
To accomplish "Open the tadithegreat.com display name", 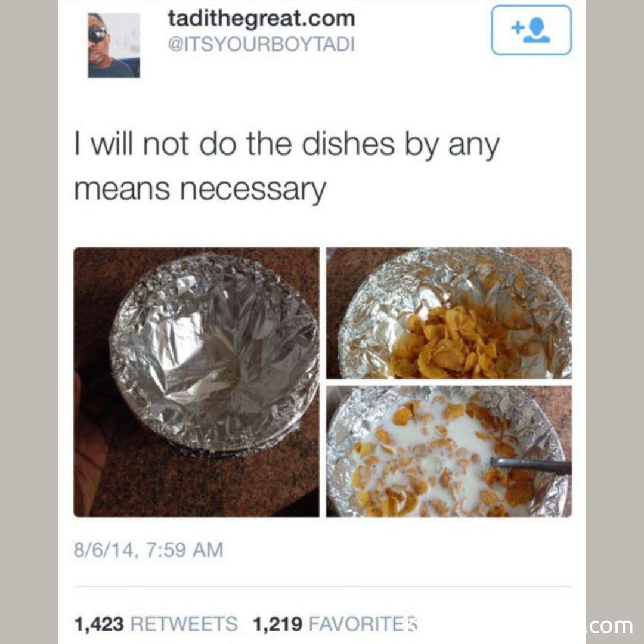I will point(261,19).
